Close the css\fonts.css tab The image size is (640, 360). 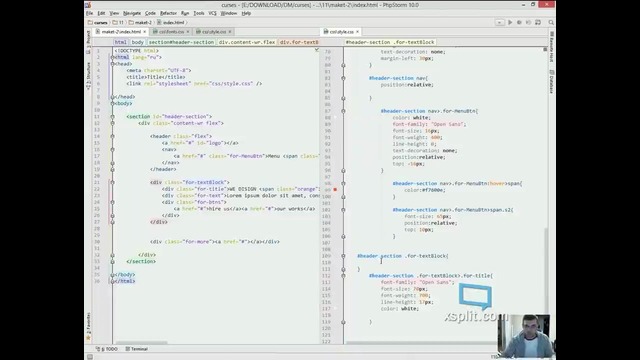coord(188,32)
